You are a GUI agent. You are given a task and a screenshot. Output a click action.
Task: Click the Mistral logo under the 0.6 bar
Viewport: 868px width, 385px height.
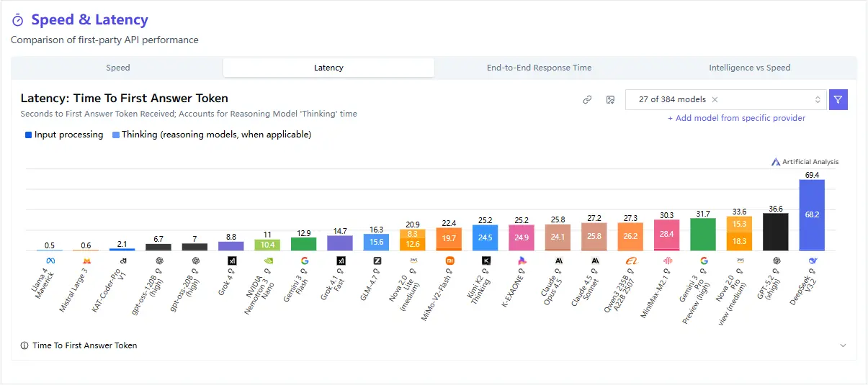coord(86,261)
